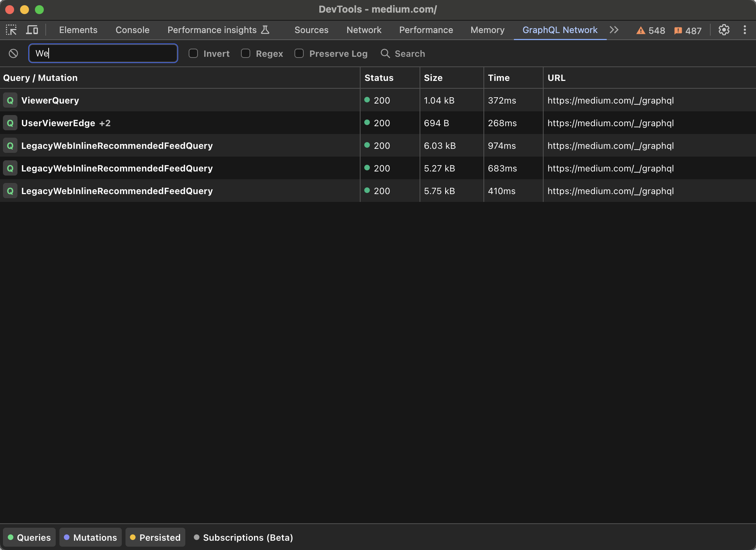Open the 487 issues counter
This screenshot has height=550, width=756.
[x=688, y=30]
